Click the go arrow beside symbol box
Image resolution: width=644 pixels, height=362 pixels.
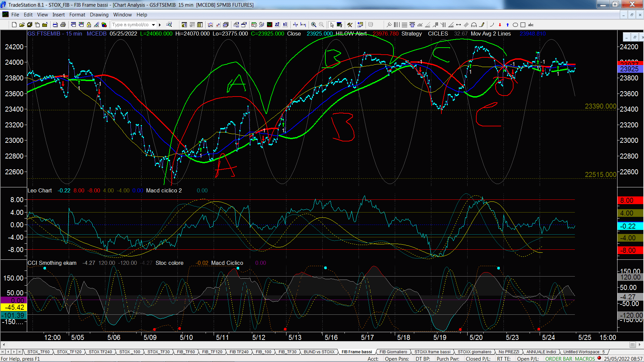click(x=160, y=25)
